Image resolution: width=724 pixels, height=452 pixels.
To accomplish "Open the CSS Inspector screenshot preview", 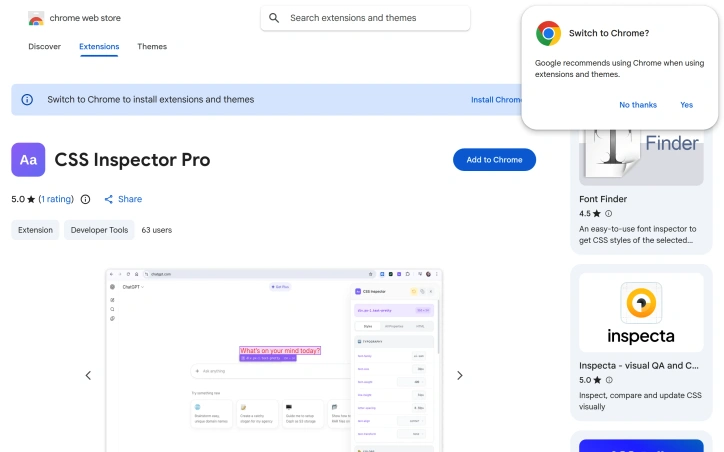I will (x=274, y=360).
